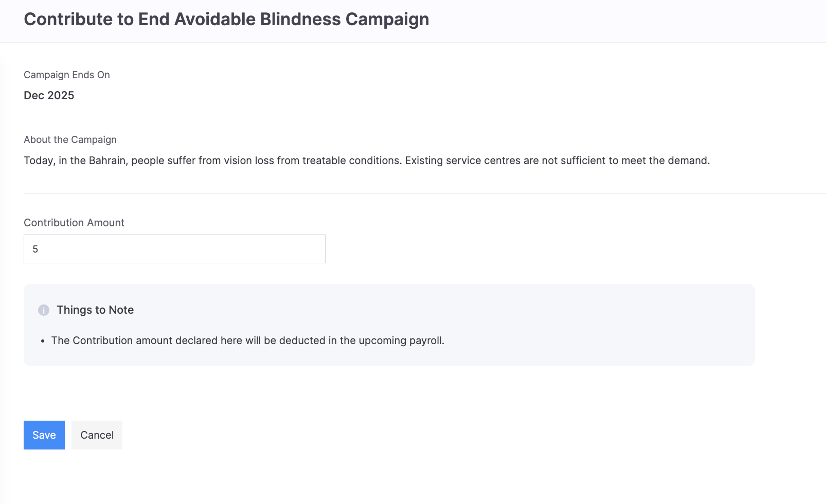Click "Existing service centres" in the description

click(462, 161)
